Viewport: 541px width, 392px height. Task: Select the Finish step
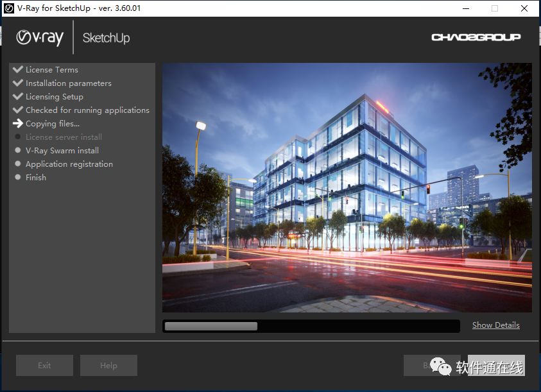(x=36, y=177)
